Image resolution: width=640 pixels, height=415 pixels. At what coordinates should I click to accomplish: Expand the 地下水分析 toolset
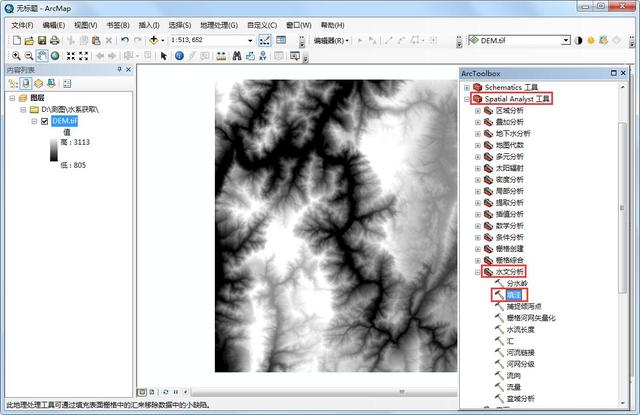(x=478, y=133)
